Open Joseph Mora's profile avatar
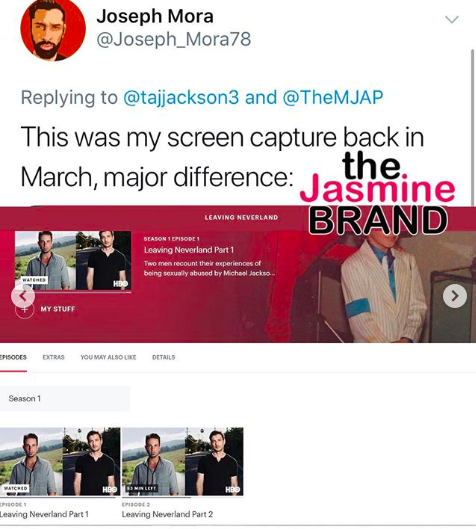 53,29
